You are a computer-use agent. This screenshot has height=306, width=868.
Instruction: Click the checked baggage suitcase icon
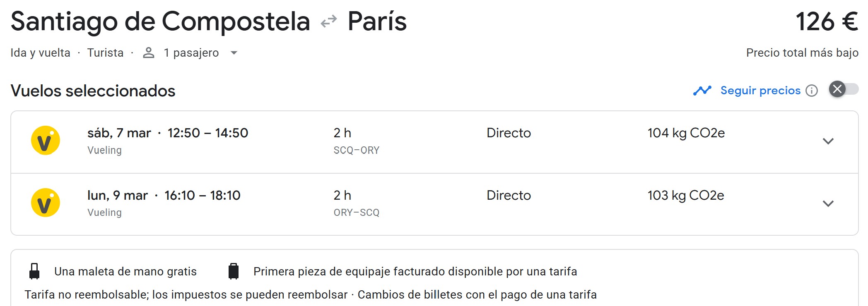pos(234,271)
